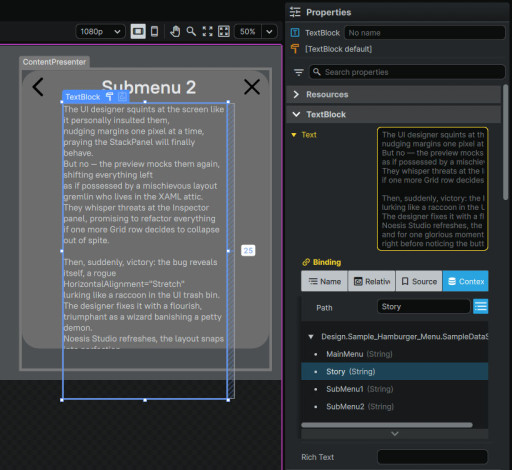This screenshot has width=512, height=470.
Task: Click the style paint roller icon in Properties
Action: tap(295, 49)
